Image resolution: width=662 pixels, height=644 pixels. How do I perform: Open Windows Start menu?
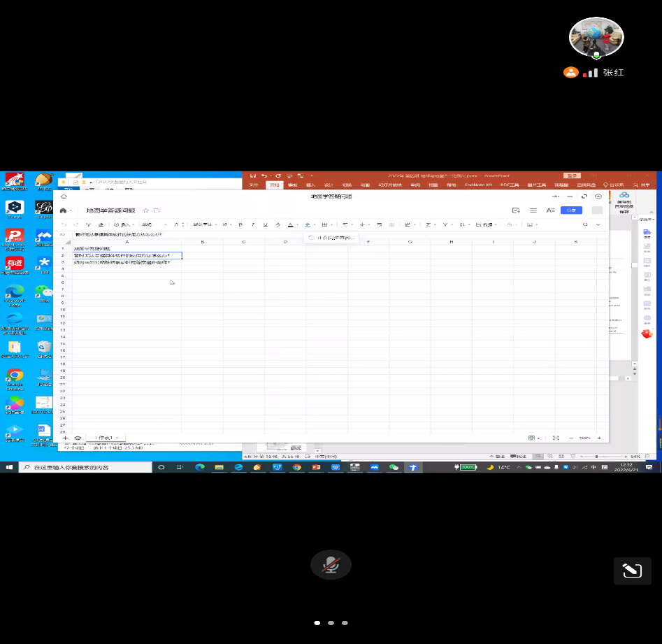point(10,467)
